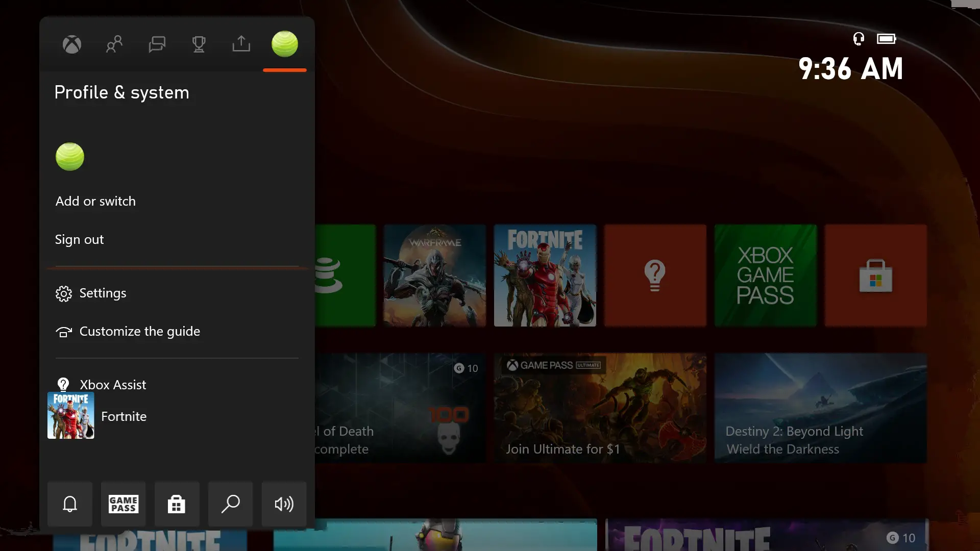Open the notifications bell icon
980x551 pixels.
click(x=70, y=504)
